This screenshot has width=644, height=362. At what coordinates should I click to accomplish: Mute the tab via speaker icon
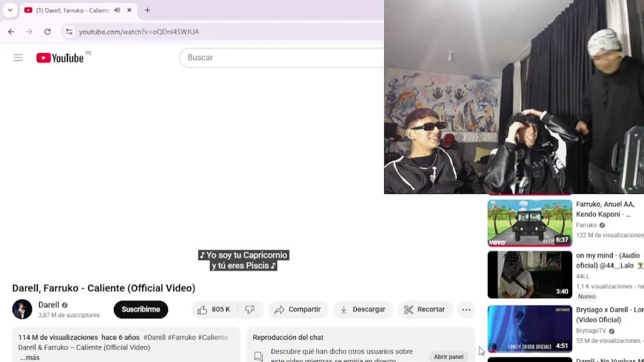point(117,10)
